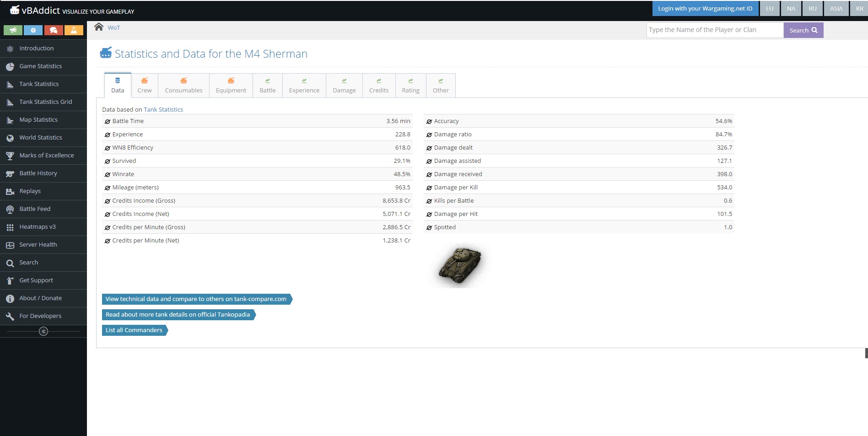This screenshot has height=436, width=868.
Task: Open the Consumables tab
Action: (183, 86)
